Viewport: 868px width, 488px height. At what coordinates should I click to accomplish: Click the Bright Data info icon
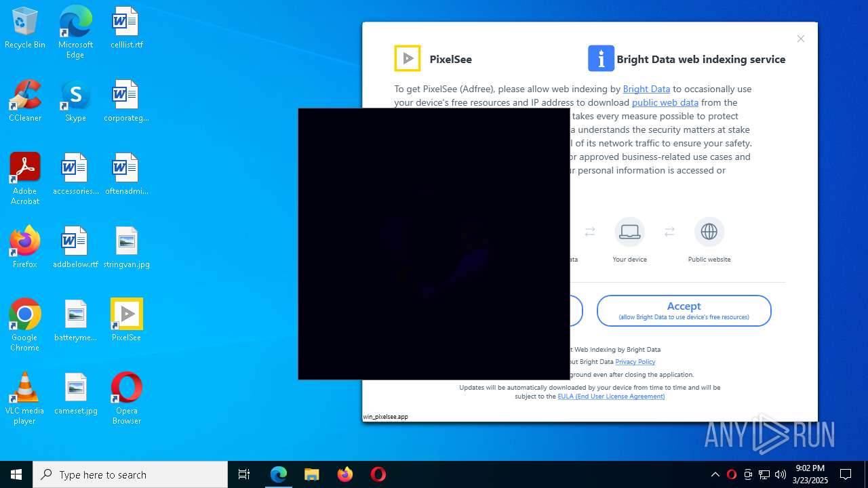point(601,58)
